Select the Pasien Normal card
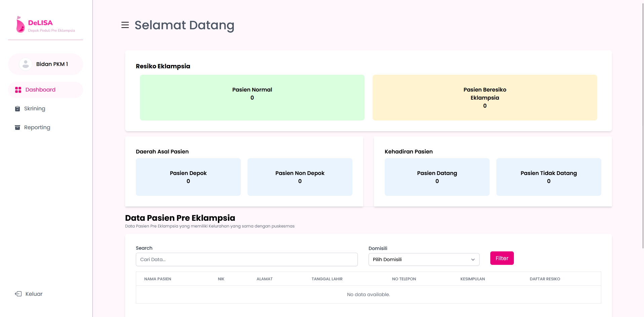Image resolution: width=644 pixels, height=317 pixels. pos(252,98)
